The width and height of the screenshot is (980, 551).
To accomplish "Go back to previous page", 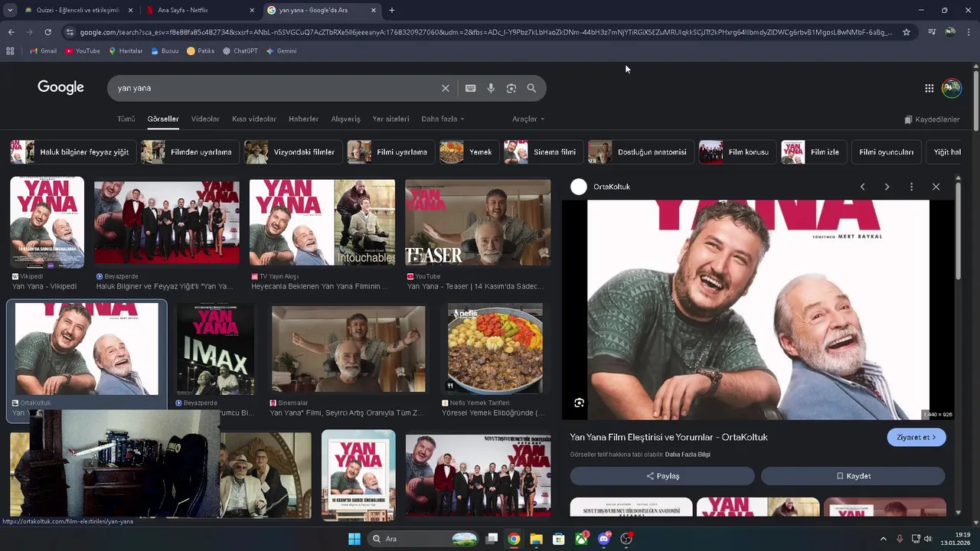I will point(11,32).
